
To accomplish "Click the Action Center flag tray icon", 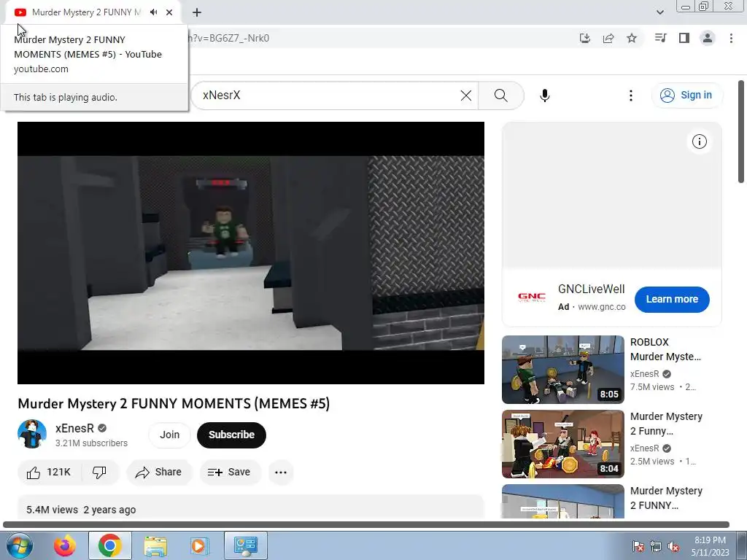I will pyautogui.click(x=638, y=545).
